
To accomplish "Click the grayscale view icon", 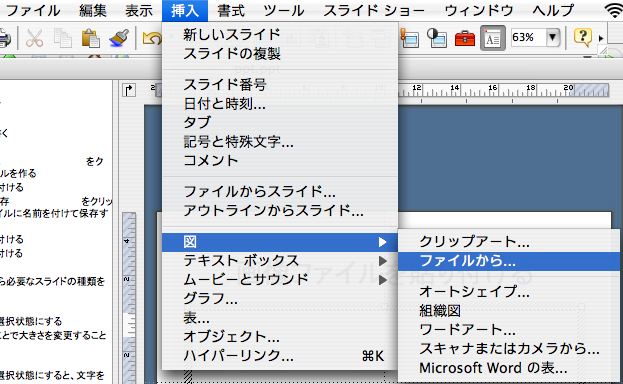I will click(437, 38).
